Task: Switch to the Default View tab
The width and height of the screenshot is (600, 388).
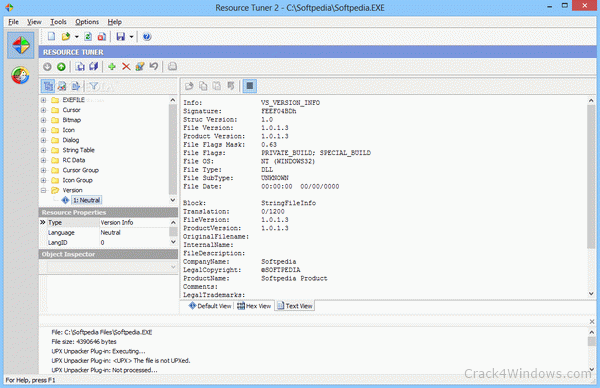Action: click(210, 306)
